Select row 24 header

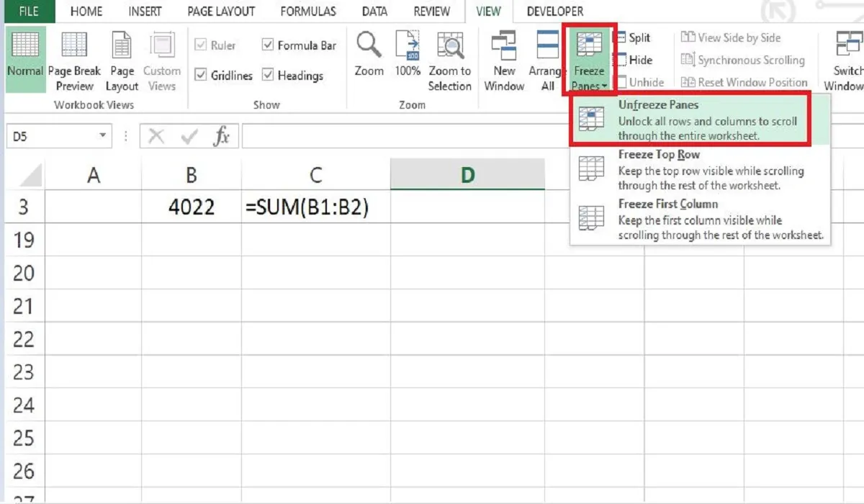click(x=24, y=405)
